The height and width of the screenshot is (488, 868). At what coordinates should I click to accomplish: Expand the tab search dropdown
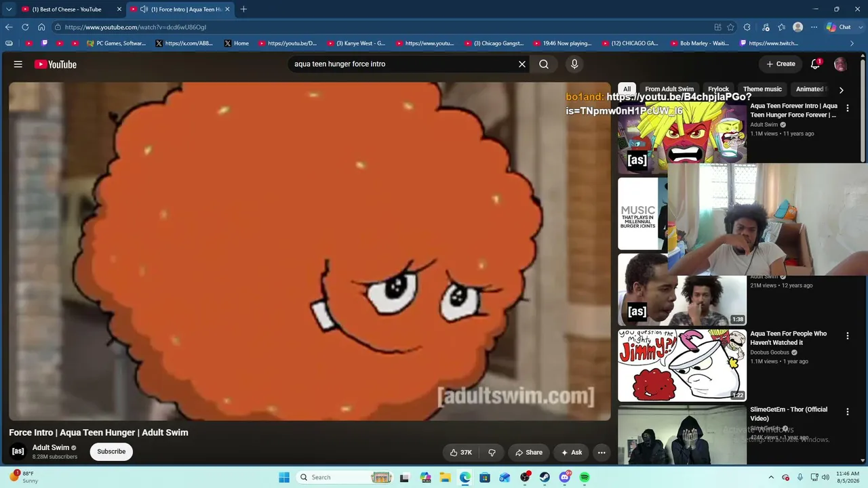(x=8, y=9)
